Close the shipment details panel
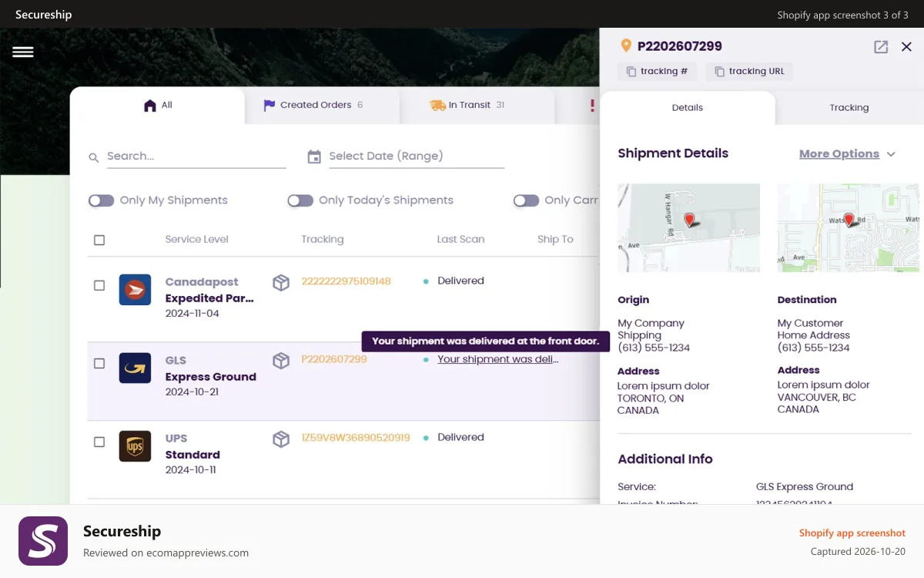Screen dimensions: 924x578 pos(906,47)
